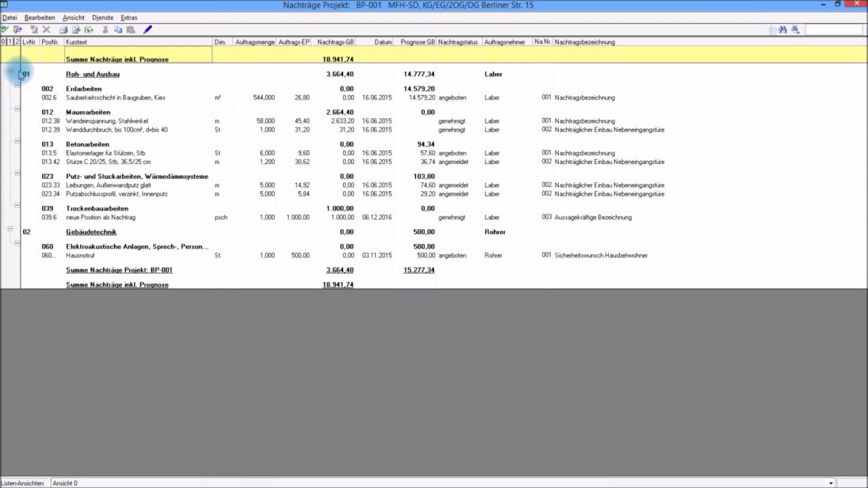Image resolution: width=868 pixels, height=488 pixels.
Task: Collapse the 012 Mauerarbeiten subgroup
Action: [x=17, y=108]
